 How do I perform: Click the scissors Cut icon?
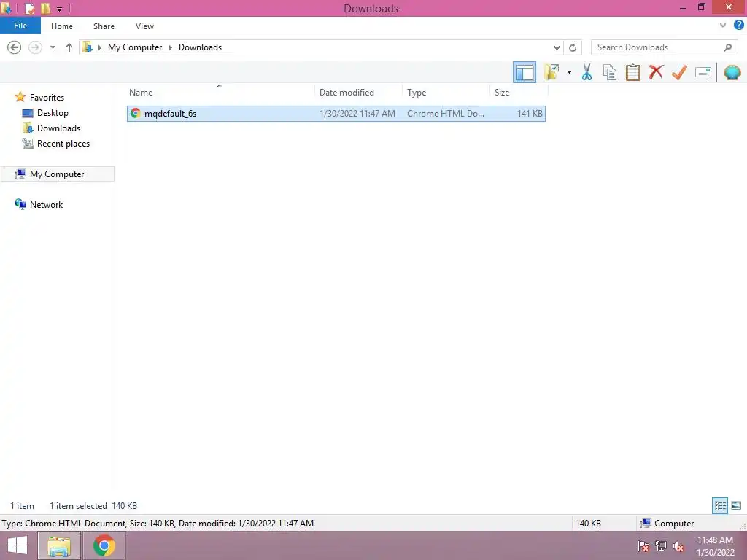tap(587, 72)
